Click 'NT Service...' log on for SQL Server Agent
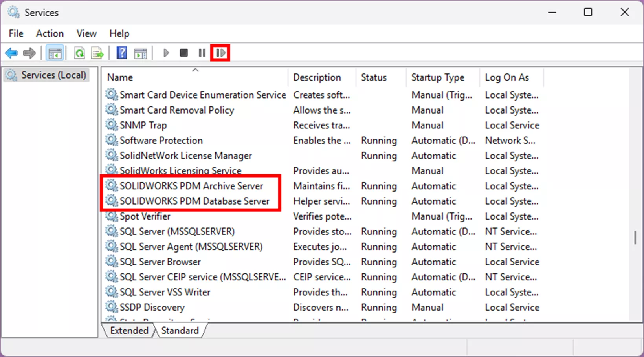644x357 pixels. click(511, 247)
